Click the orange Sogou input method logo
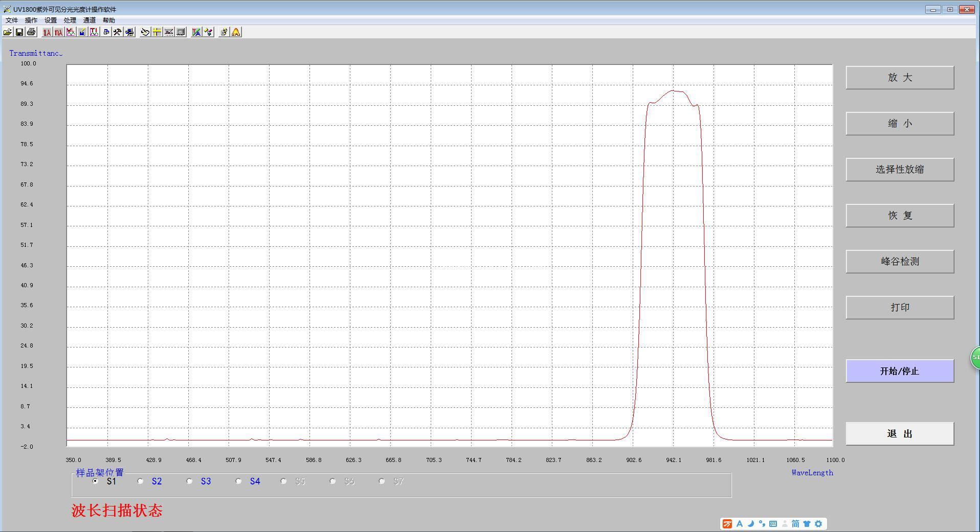The width and height of the screenshot is (980, 532). pyautogui.click(x=727, y=524)
